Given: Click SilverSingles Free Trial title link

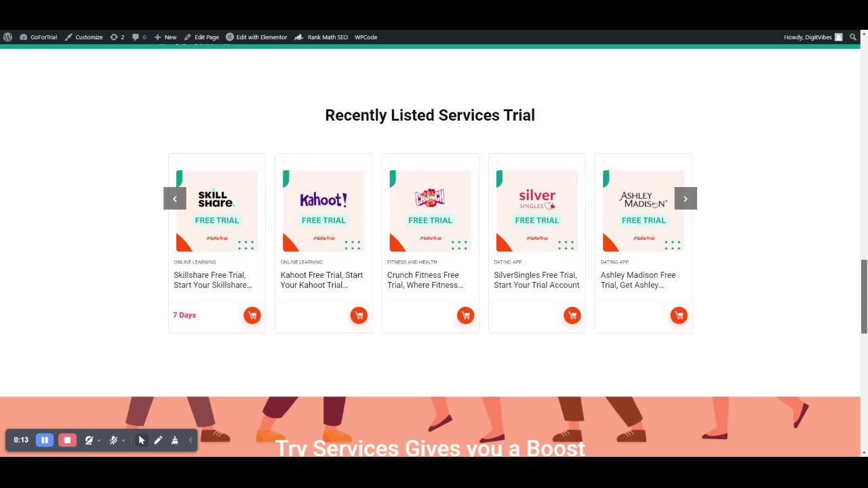Looking at the screenshot, I should click(536, 280).
